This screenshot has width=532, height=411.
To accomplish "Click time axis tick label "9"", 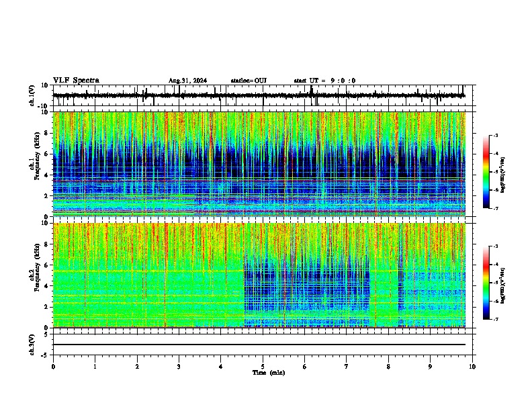I will click(430, 367).
